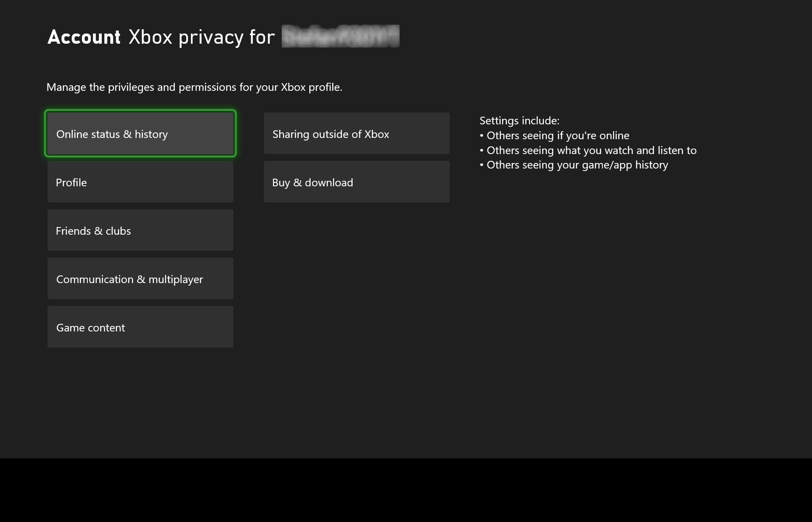This screenshot has height=522, width=812.
Task: Select the Game content tile
Action: coord(140,327)
